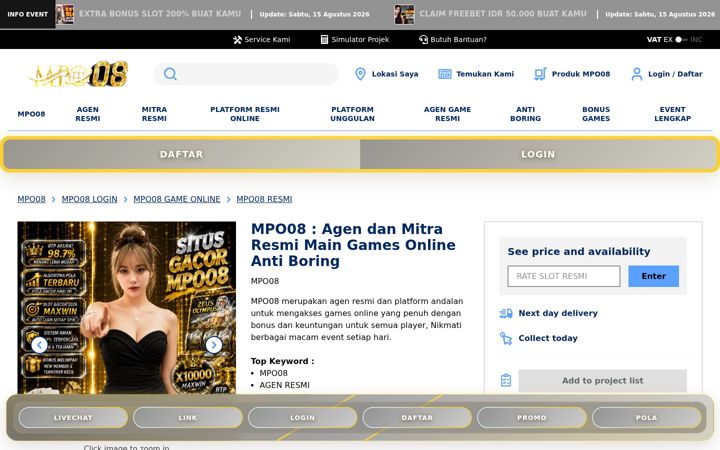The height and width of the screenshot is (450, 720).
Task: Click the Claim Freebet promo thumbnail
Action: click(x=404, y=14)
